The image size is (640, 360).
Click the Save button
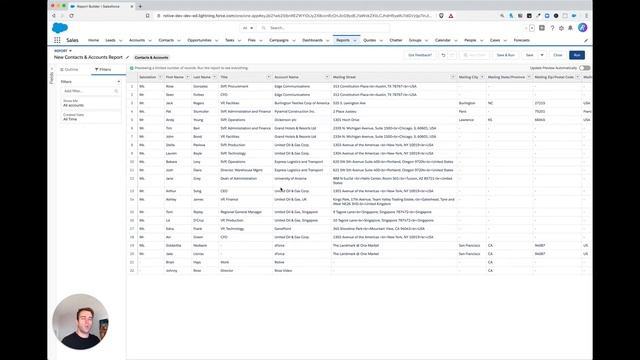530,55
